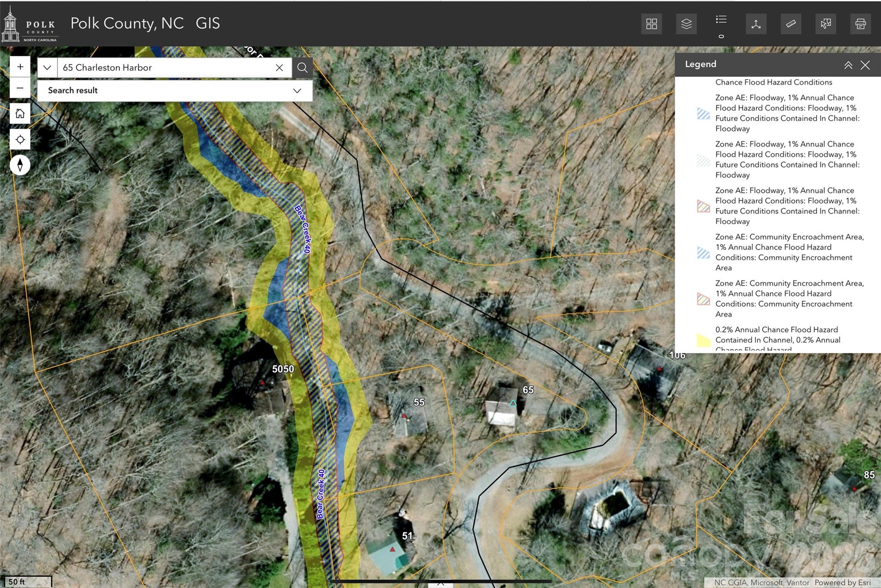Image resolution: width=881 pixels, height=588 pixels.
Task: Click yellow 0.2% flood hazard swatch
Action: [x=703, y=340]
